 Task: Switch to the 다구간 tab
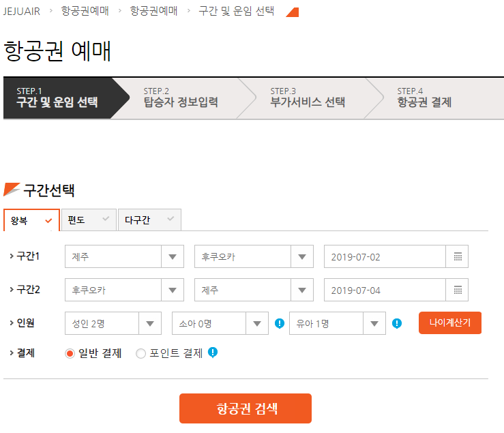click(x=149, y=220)
